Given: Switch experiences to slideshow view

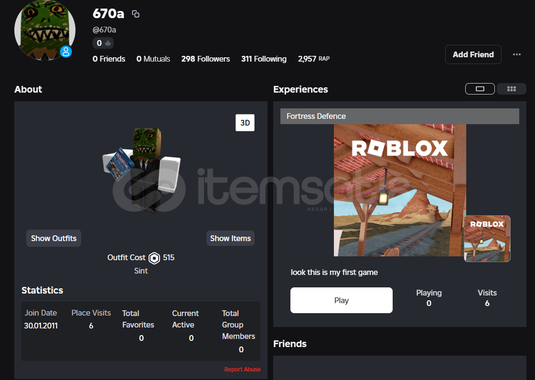Looking at the screenshot, I should pos(480,89).
